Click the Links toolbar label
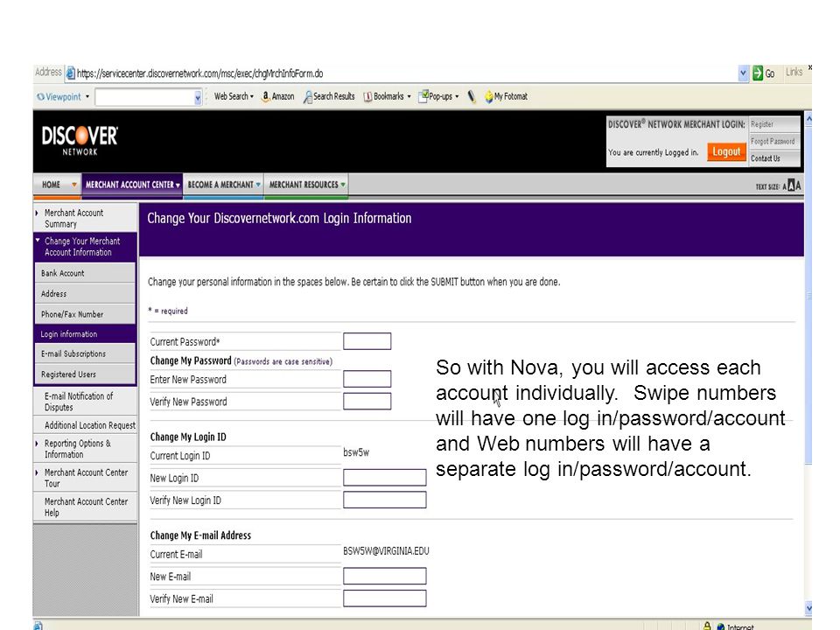This screenshot has width=840, height=630. click(x=794, y=73)
